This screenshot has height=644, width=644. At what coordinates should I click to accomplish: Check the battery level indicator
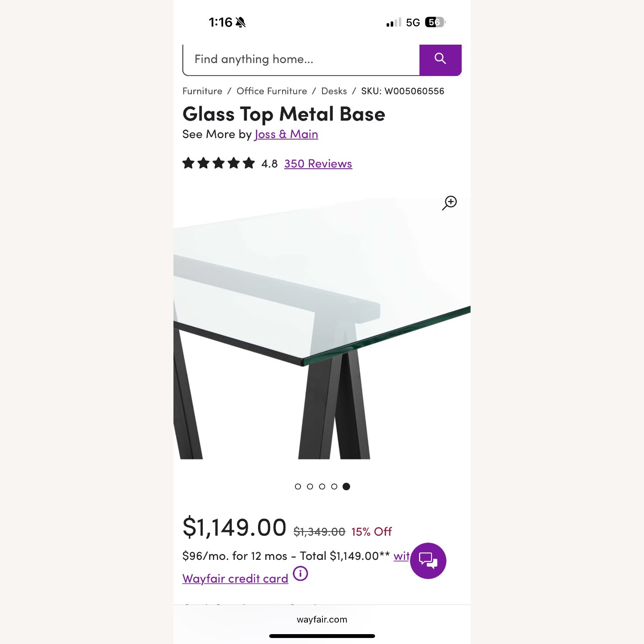pyautogui.click(x=435, y=22)
